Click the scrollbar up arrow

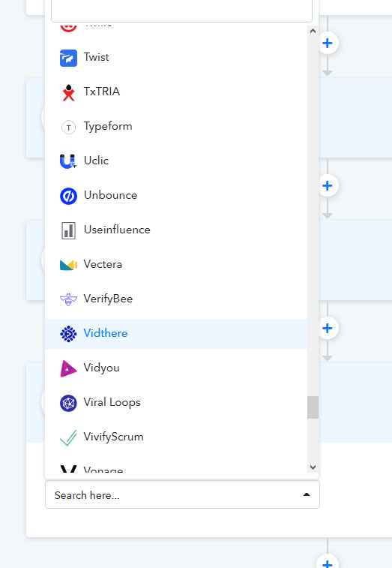point(313,32)
